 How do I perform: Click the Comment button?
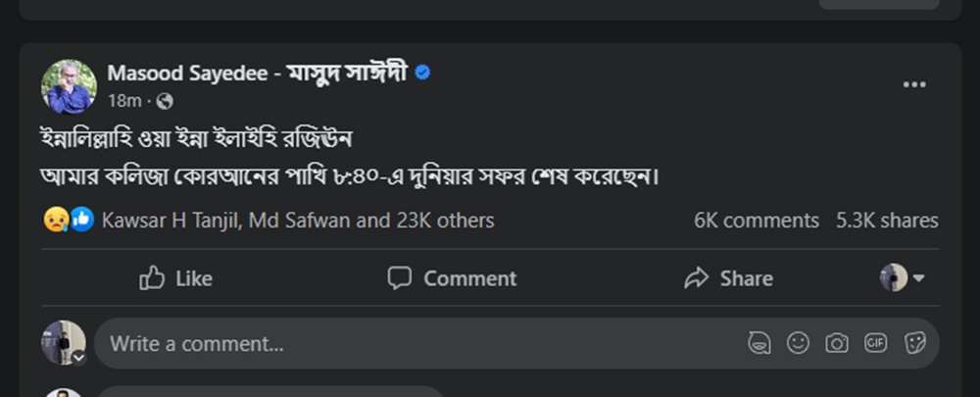coord(452,278)
